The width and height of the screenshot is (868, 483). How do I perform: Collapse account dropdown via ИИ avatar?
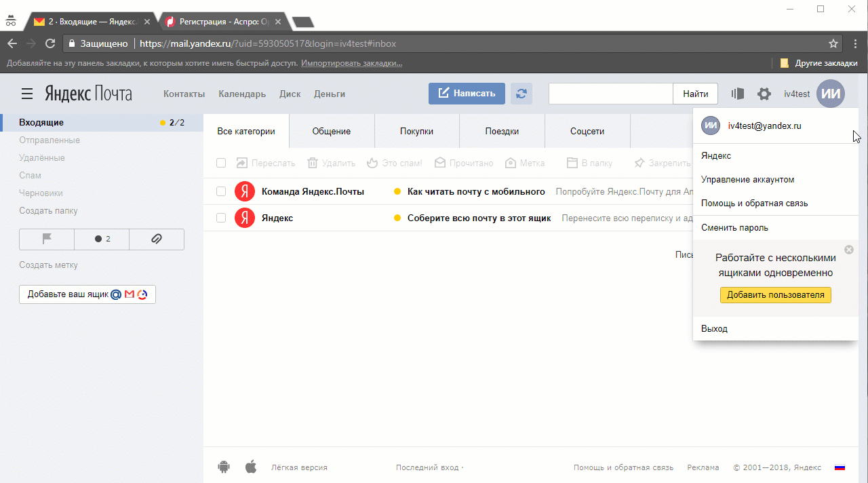(831, 94)
